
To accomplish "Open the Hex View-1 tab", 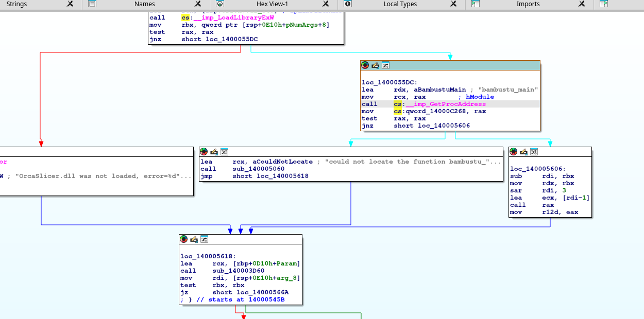I will click(272, 4).
